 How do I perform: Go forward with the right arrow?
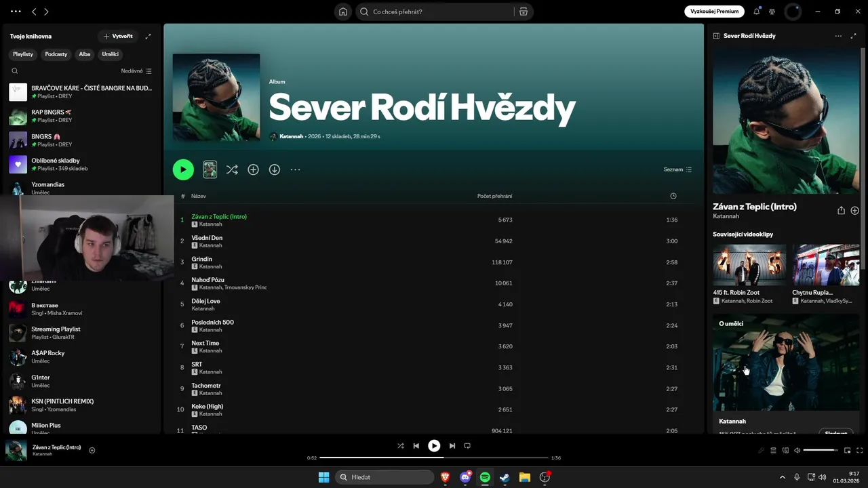point(46,12)
